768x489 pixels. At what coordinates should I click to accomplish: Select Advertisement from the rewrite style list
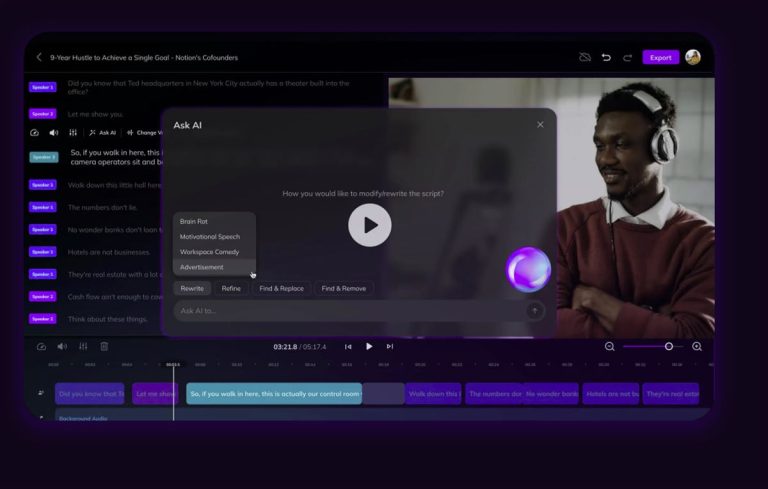pos(202,267)
